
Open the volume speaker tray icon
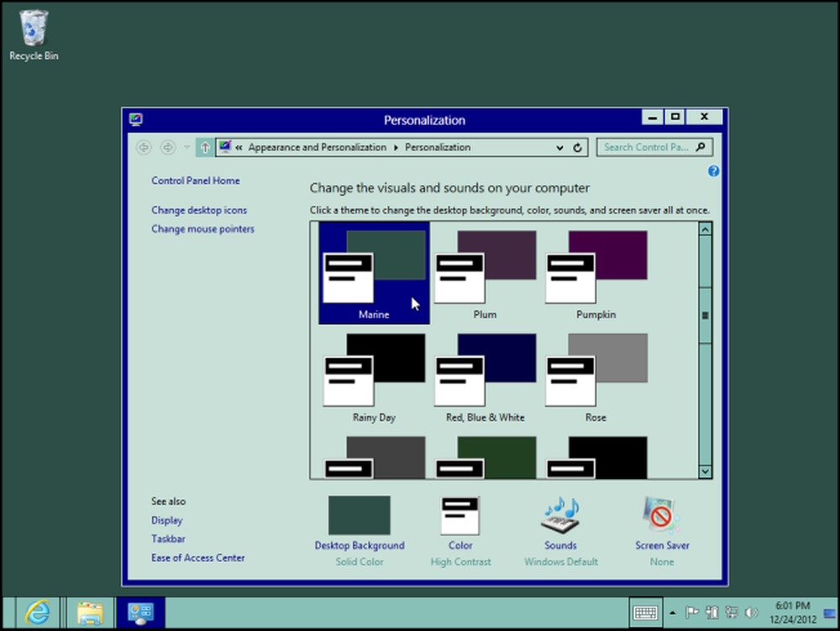click(x=752, y=613)
